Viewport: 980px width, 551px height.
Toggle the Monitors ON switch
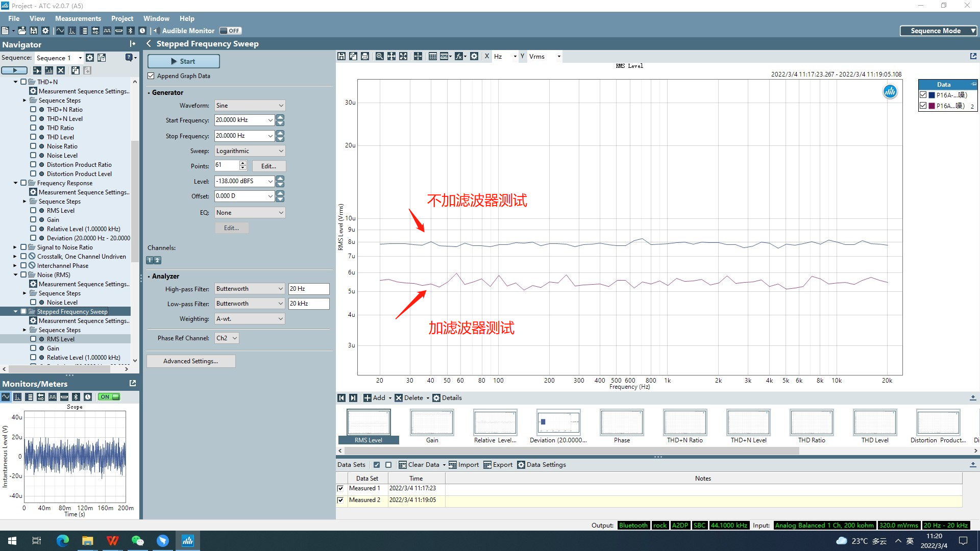[109, 397]
